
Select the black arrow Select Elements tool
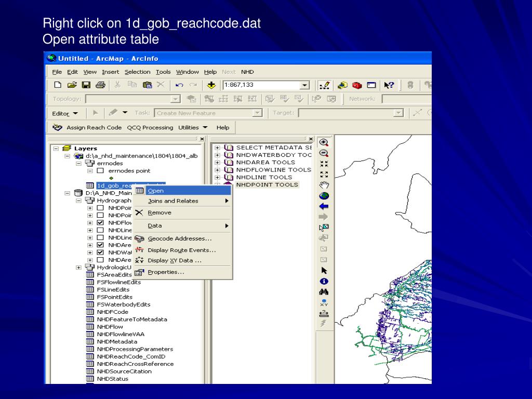[324, 270]
